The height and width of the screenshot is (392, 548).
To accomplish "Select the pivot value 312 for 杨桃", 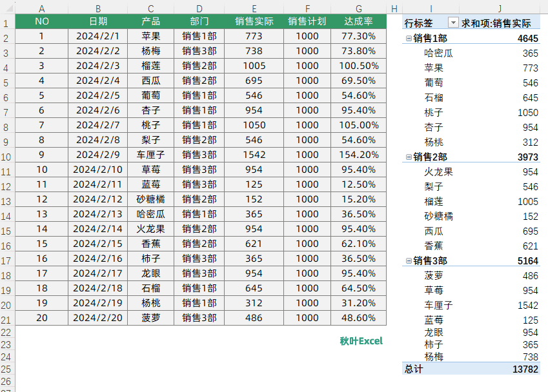I will [530, 142].
